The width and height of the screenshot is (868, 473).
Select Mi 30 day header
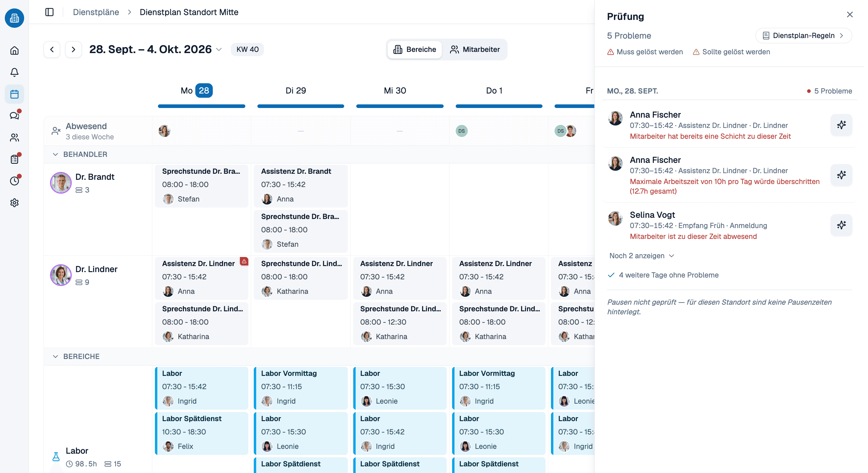point(395,90)
